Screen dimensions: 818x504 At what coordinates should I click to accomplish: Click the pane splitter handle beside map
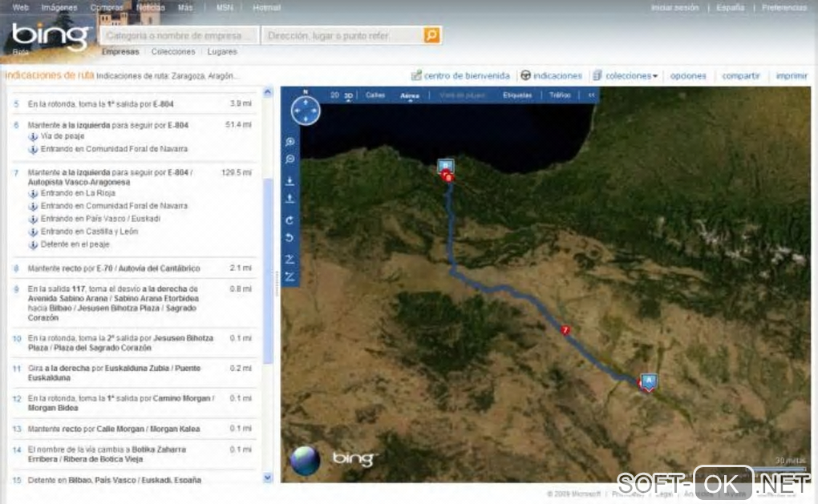pyautogui.click(x=277, y=283)
